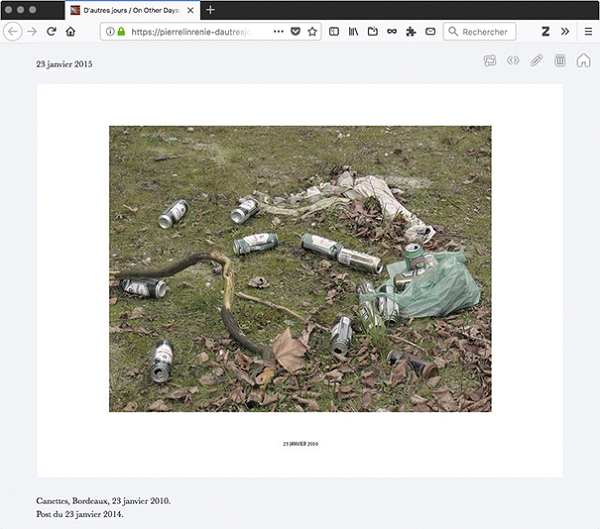
Task: Toggle the sidebar view icon
Action: (x=334, y=32)
